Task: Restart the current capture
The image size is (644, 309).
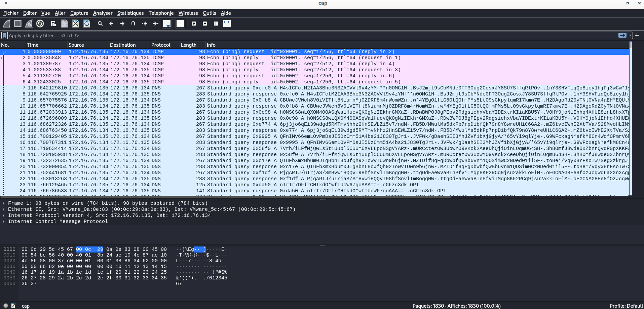Action: [x=29, y=24]
